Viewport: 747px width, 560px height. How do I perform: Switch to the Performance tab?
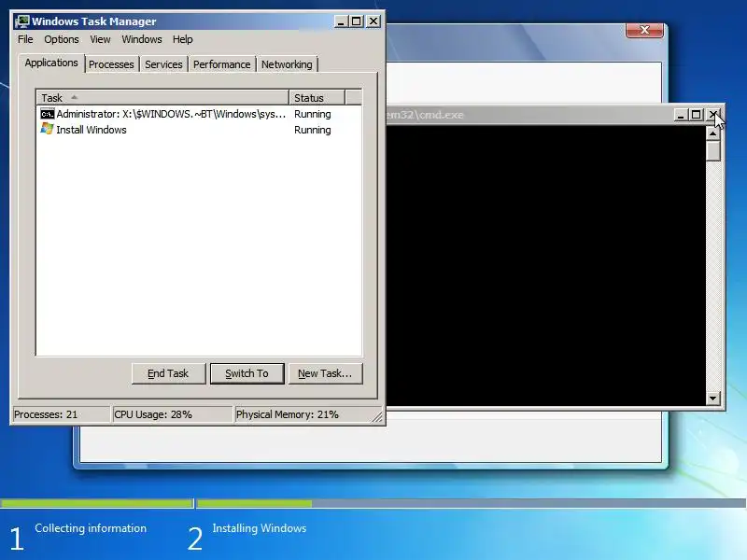pos(221,64)
